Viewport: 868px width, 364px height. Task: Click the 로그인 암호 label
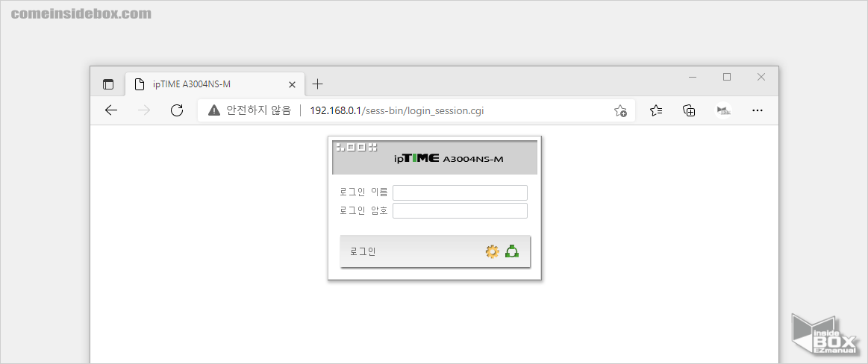(363, 211)
